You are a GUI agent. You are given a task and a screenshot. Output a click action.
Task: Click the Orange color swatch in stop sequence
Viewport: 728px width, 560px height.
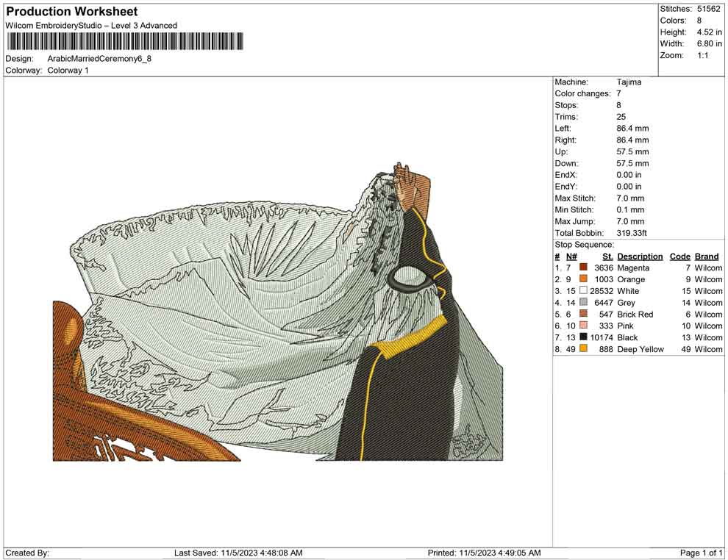(x=583, y=279)
